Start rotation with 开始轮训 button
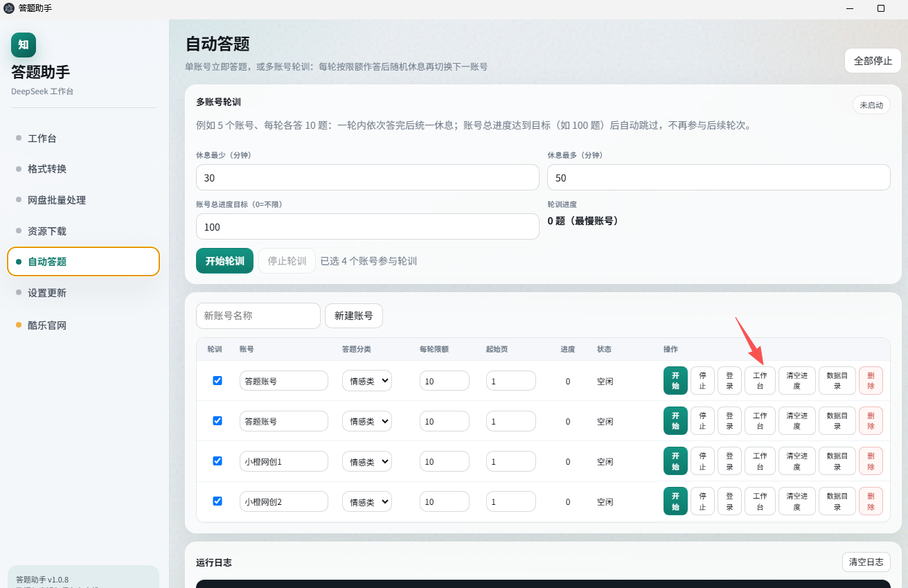Viewport: 908px width, 588px height. coord(224,261)
